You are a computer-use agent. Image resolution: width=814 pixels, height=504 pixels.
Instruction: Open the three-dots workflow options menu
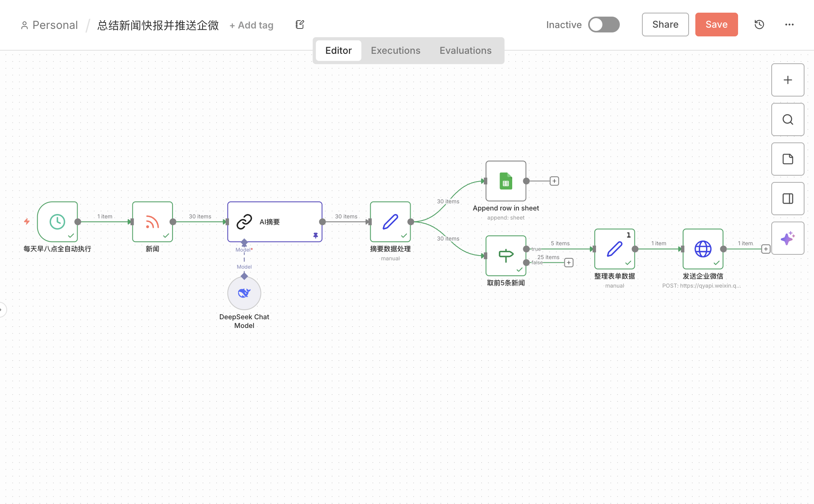coord(789,25)
